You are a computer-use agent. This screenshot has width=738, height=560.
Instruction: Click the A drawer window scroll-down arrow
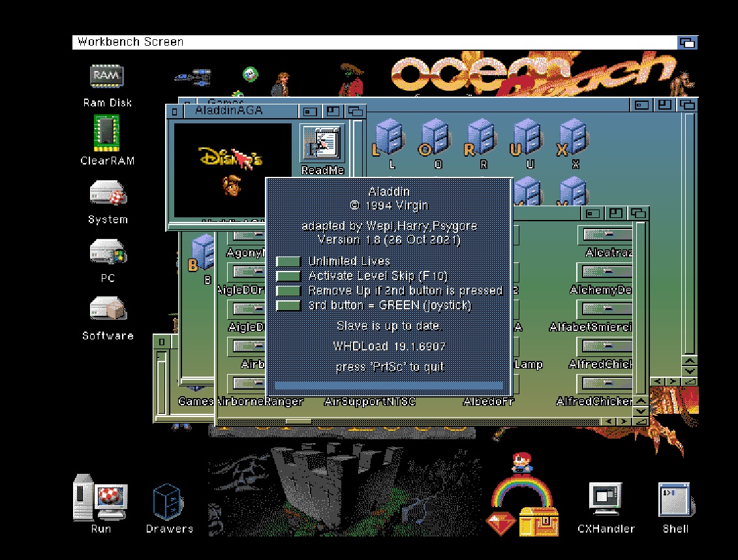641,411
